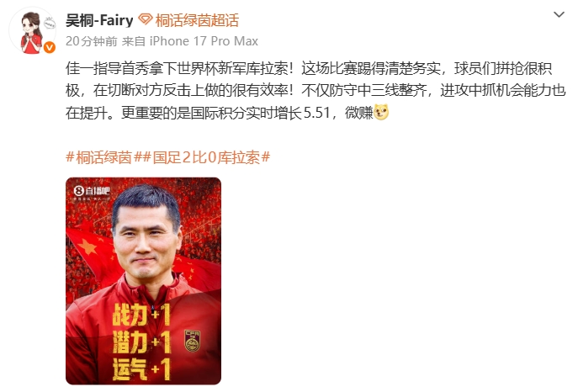Click the post text beginning 佳一指导首秀
The height and width of the screenshot is (392, 578).
[316, 91]
